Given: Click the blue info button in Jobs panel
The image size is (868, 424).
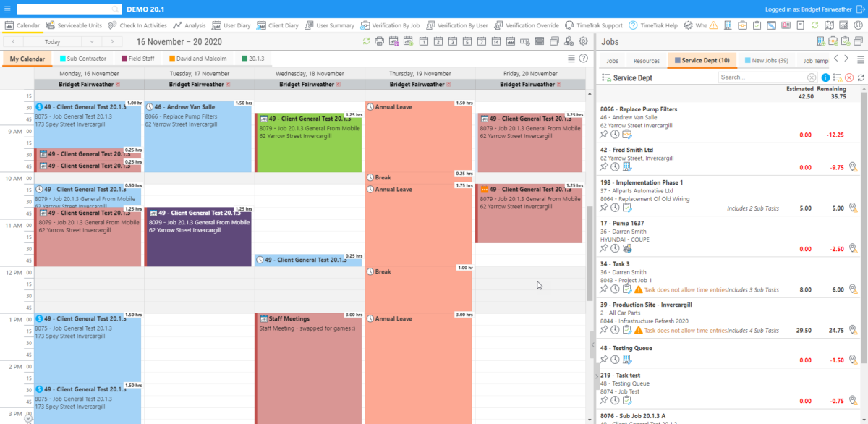Looking at the screenshot, I should (825, 77).
